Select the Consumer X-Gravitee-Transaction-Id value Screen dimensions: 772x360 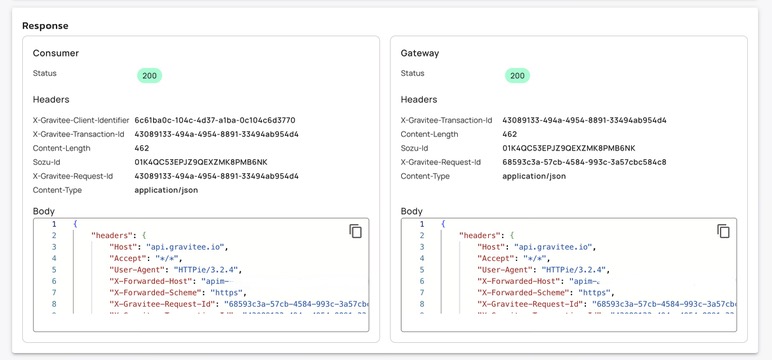click(216, 134)
